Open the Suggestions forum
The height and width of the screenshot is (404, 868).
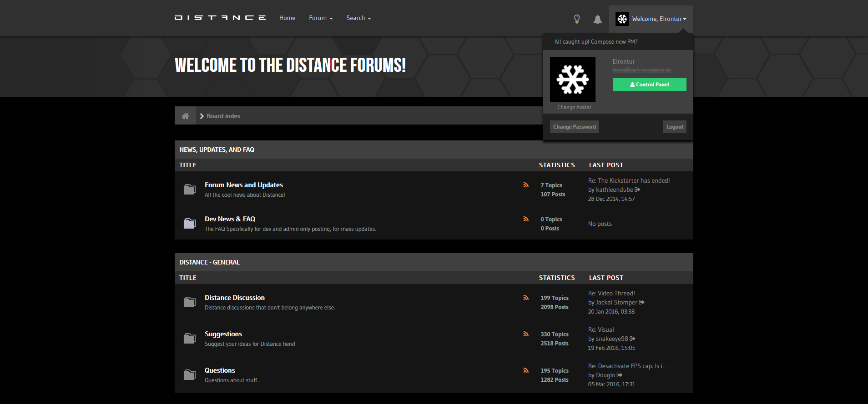(x=223, y=334)
